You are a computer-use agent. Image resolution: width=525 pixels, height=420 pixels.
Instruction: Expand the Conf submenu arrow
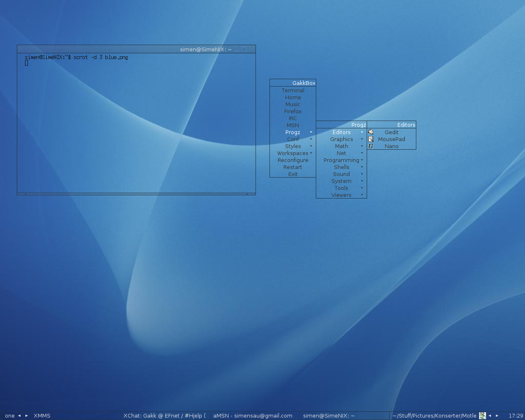311,139
